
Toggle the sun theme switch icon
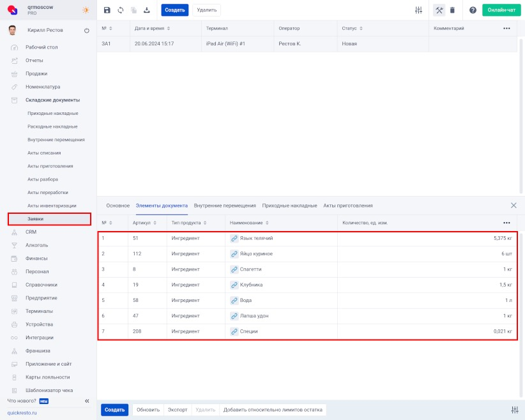pos(86,10)
